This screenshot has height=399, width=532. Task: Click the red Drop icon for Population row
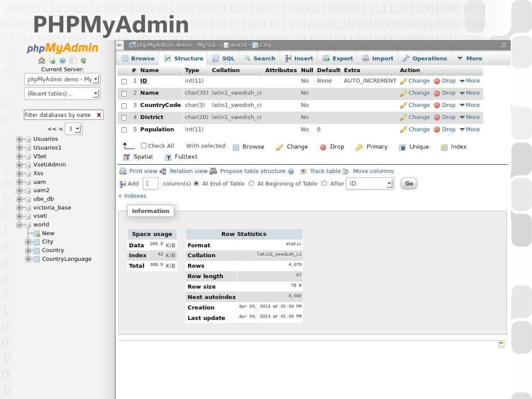point(437,129)
